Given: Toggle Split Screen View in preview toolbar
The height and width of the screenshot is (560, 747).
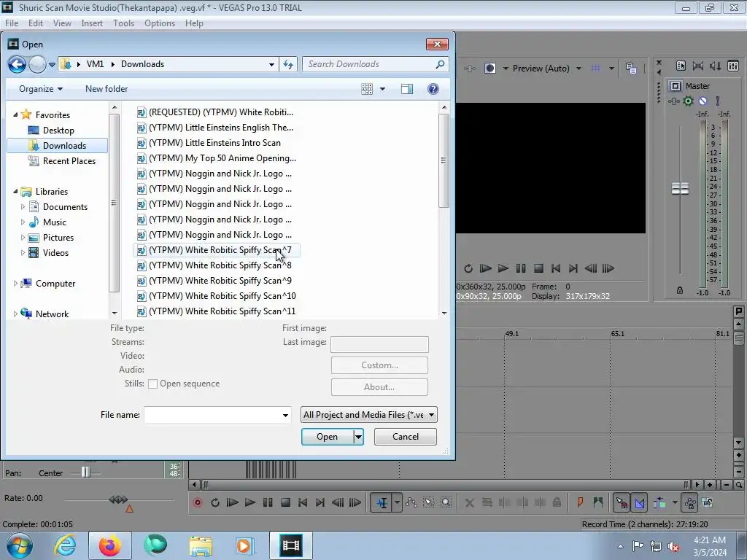Looking at the screenshot, I should [x=489, y=68].
